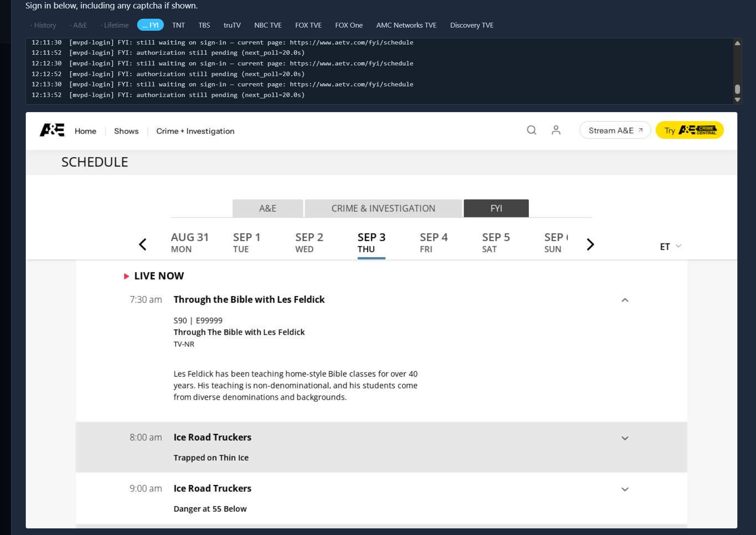Image resolution: width=756 pixels, height=535 pixels.
Task: Select the Discovery TVE tab
Action: pos(471,25)
